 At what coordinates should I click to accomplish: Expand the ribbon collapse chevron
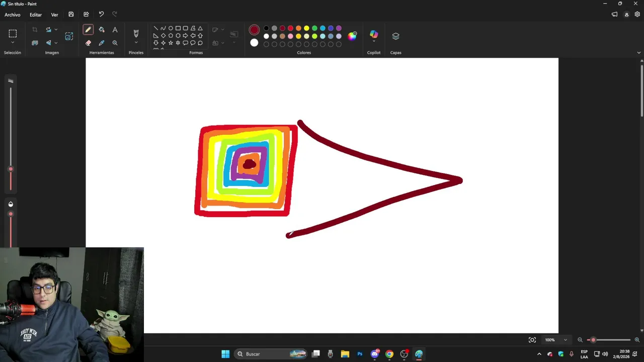coord(639,53)
